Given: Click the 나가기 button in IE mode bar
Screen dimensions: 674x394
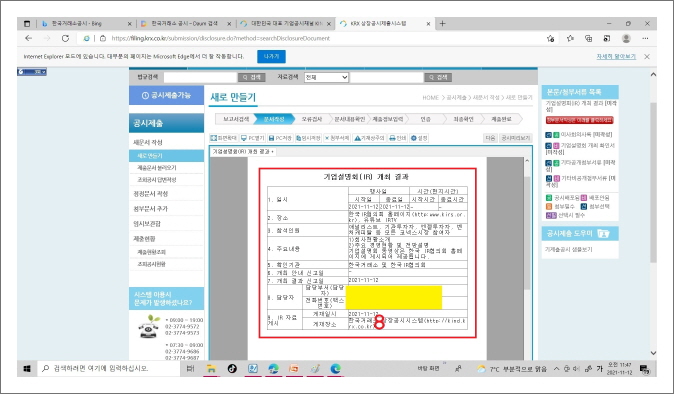Looking at the screenshot, I should 271,56.
